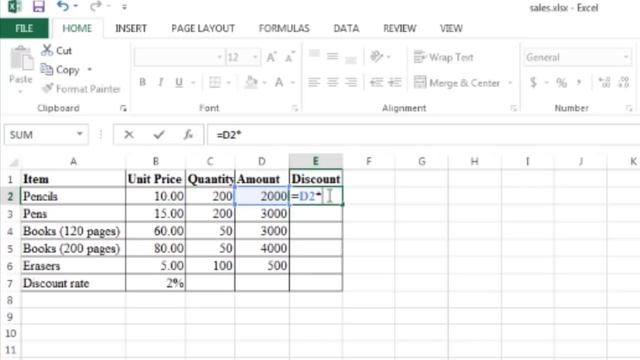Open the Clipboard dialog launcher
This screenshot has height=360, width=640.
pyautogui.click(x=123, y=108)
